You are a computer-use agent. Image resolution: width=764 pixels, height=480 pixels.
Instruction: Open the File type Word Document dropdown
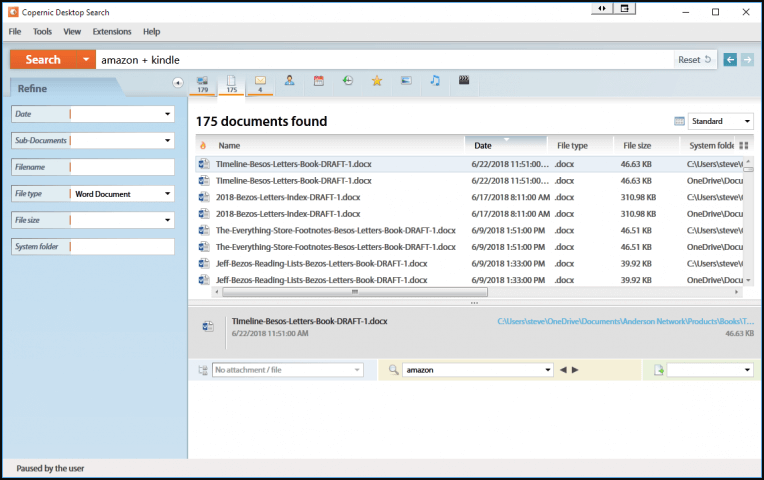pyautogui.click(x=168, y=193)
